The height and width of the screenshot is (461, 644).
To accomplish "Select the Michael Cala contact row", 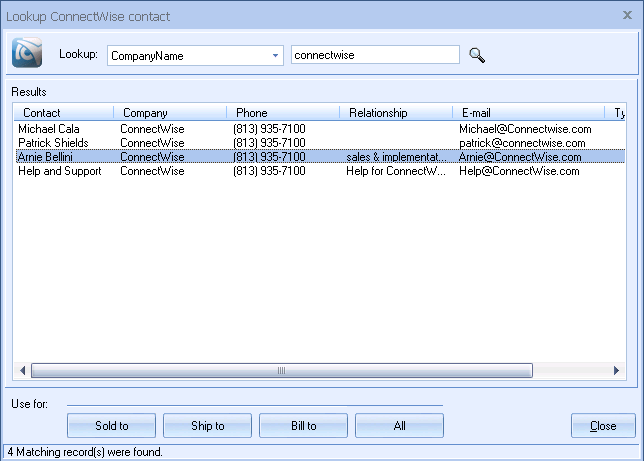I will click(x=320, y=129).
